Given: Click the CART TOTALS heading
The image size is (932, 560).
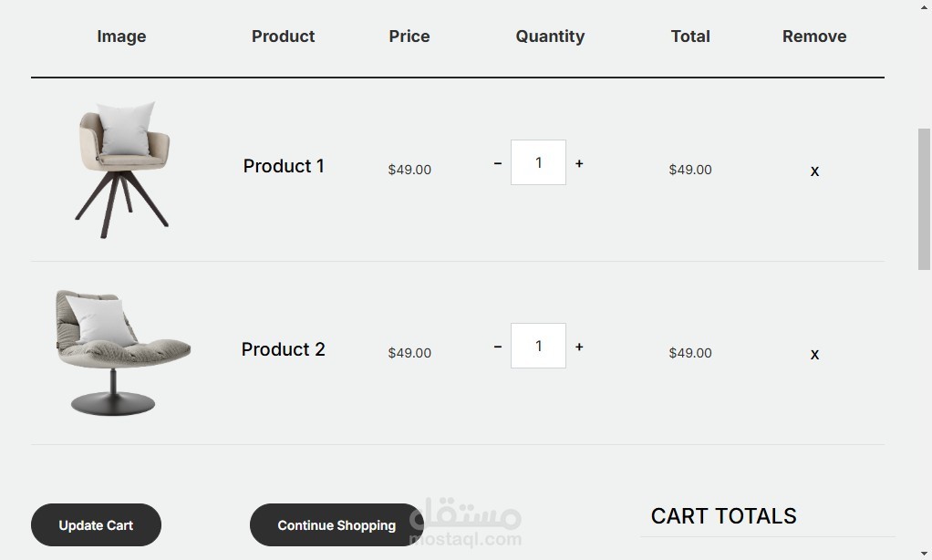Looking at the screenshot, I should click(723, 516).
